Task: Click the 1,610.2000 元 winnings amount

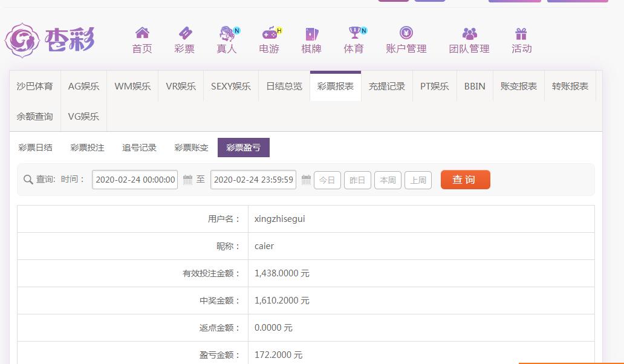Action: point(282,301)
